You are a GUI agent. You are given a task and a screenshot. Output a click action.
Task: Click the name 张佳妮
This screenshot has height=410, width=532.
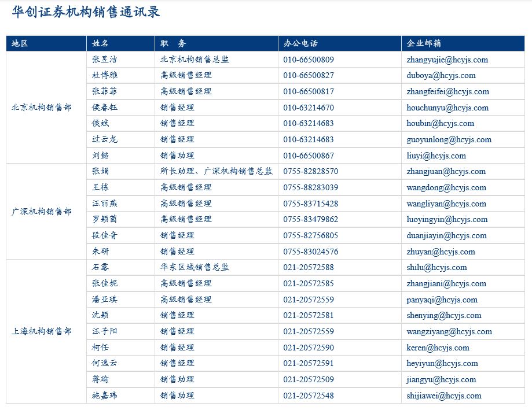(x=105, y=283)
